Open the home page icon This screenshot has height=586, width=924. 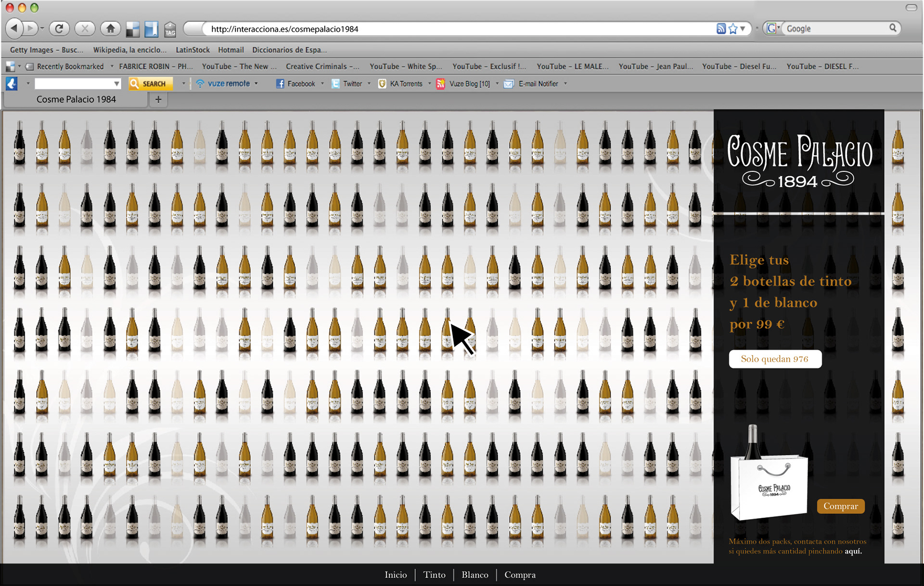pyautogui.click(x=110, y=28)
